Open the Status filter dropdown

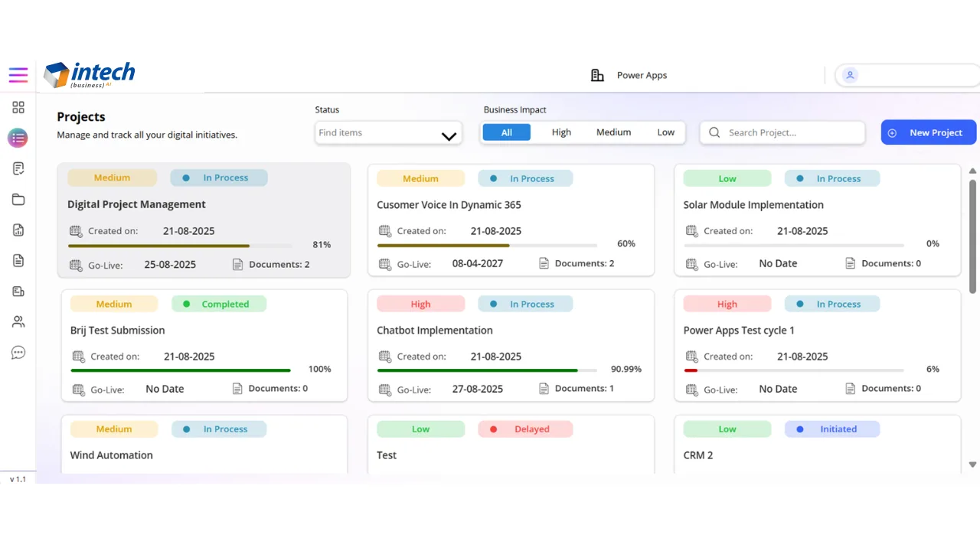(x=388, y=133)
